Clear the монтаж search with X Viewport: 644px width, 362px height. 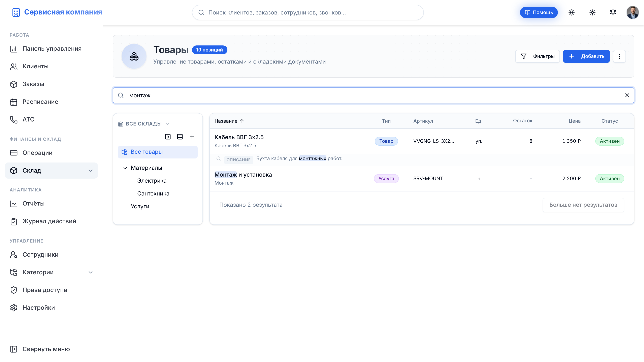coord(627,96)
